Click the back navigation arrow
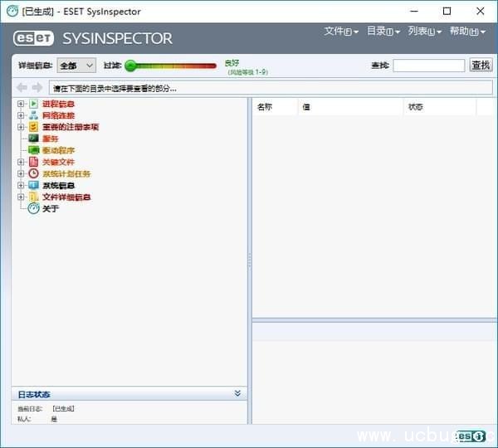The width and height of the screenshot is (498, 448). 22,87
